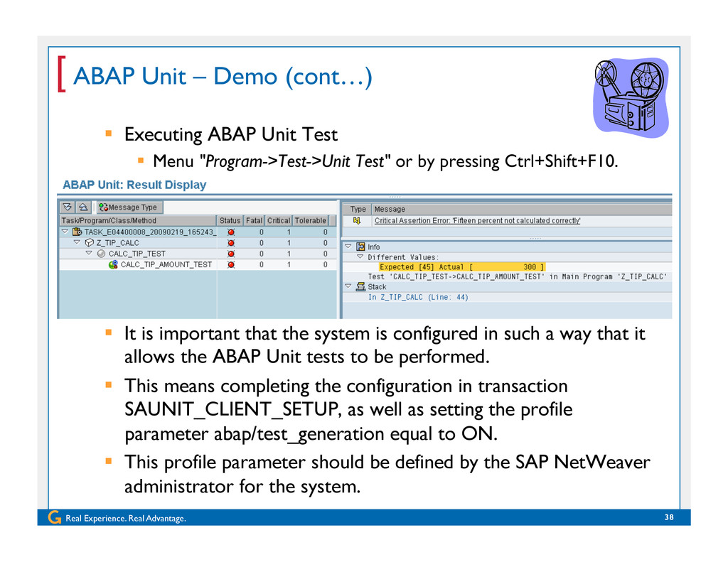Screen dimensions: 728x562
Task: Click the film projector clip art
Action: coord(631,97)
